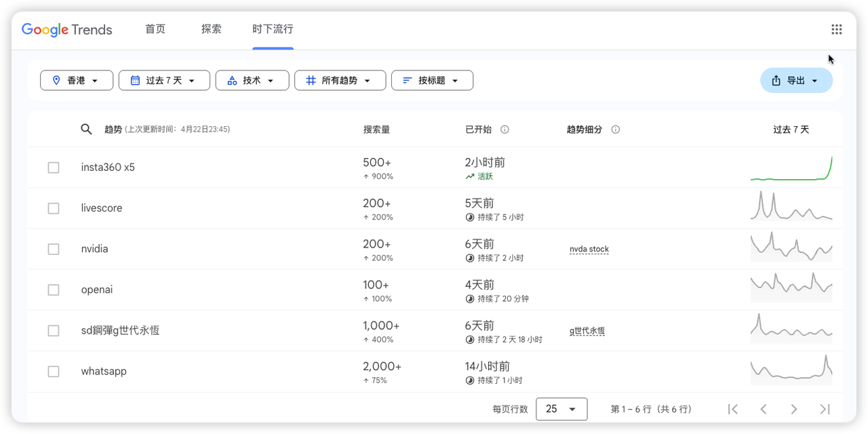Viewport: 868px width, 434px height.
Task: Click the 500+ search volume value
Action: [x=377, y=163]
